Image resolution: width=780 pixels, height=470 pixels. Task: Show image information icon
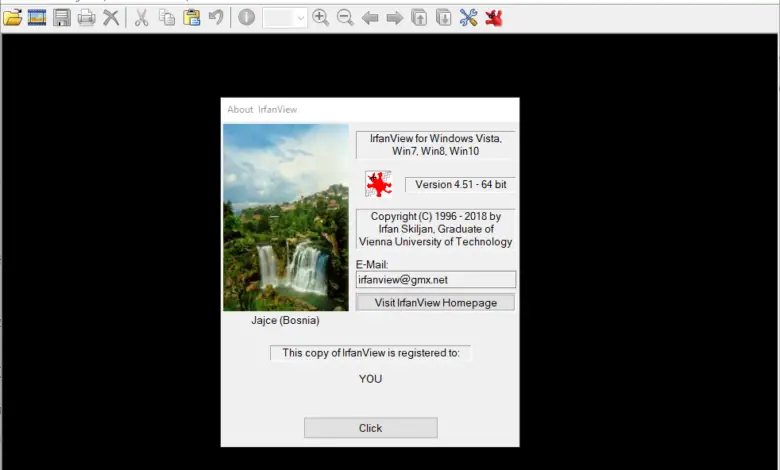pos(246,18)
